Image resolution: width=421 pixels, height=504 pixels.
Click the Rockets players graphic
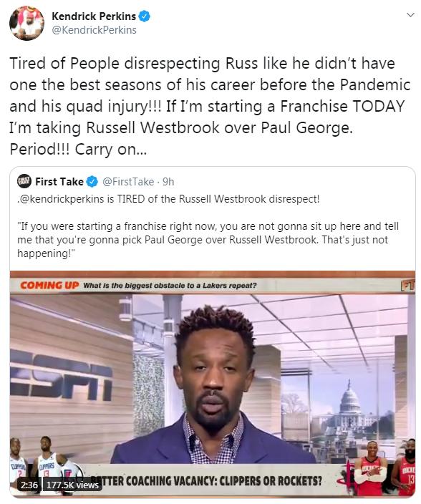[x=382, y=467]
